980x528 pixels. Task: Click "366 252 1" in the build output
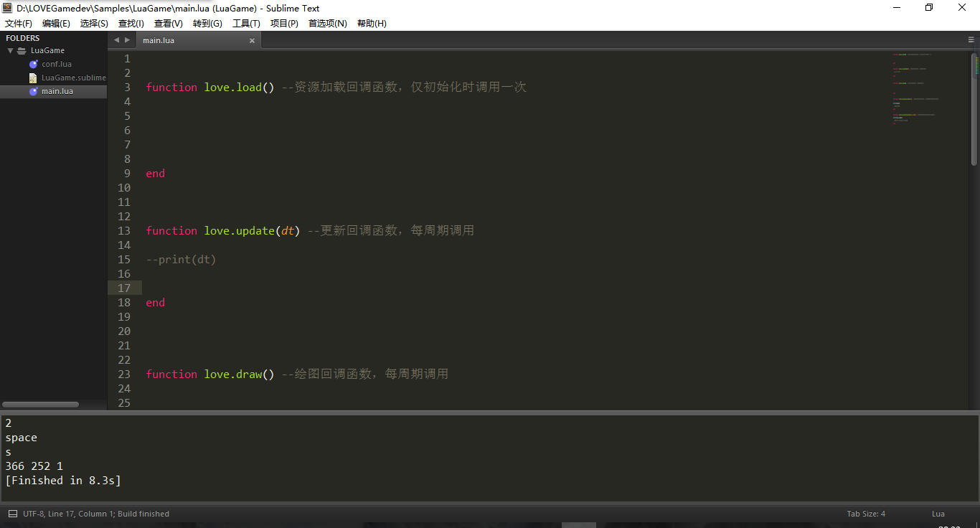tap(34, 466)
